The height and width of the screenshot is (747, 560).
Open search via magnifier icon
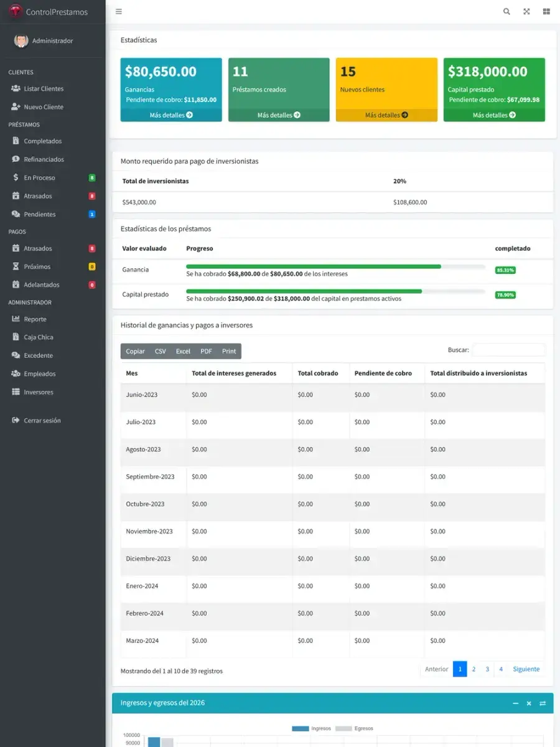[x=506, y=11]
